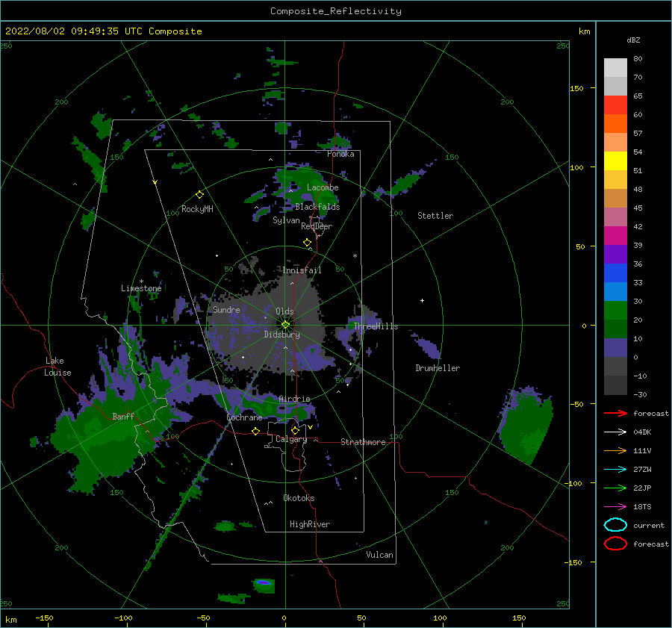Select the slate purple 10–0 dBZ band
This screenshot has width=672, height=628.
[615, 348]
